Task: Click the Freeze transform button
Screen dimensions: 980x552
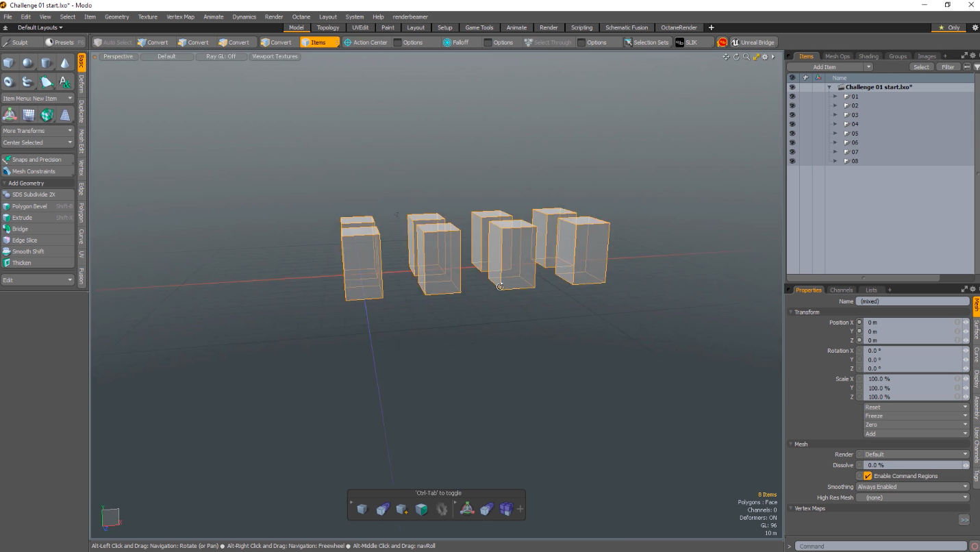Action: pyautogui.click(x=915, y=416)
